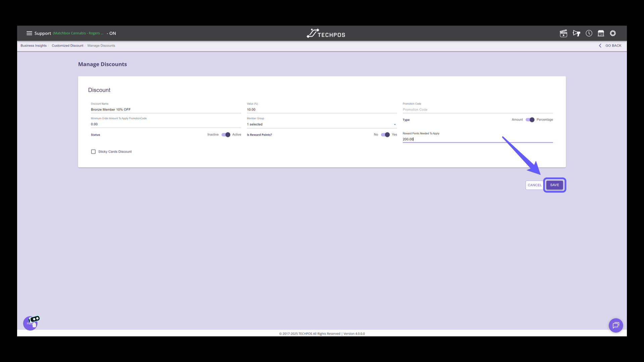Viewport: 644px width, 362px height.
Task: Open the clock history icon
Action: [x=589, y=33]
